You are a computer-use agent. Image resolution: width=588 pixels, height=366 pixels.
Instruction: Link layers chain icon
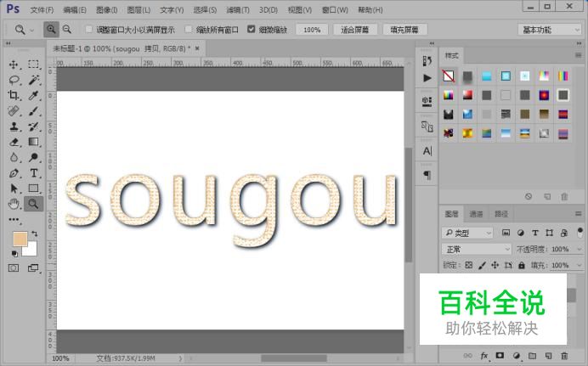(467, 355)
